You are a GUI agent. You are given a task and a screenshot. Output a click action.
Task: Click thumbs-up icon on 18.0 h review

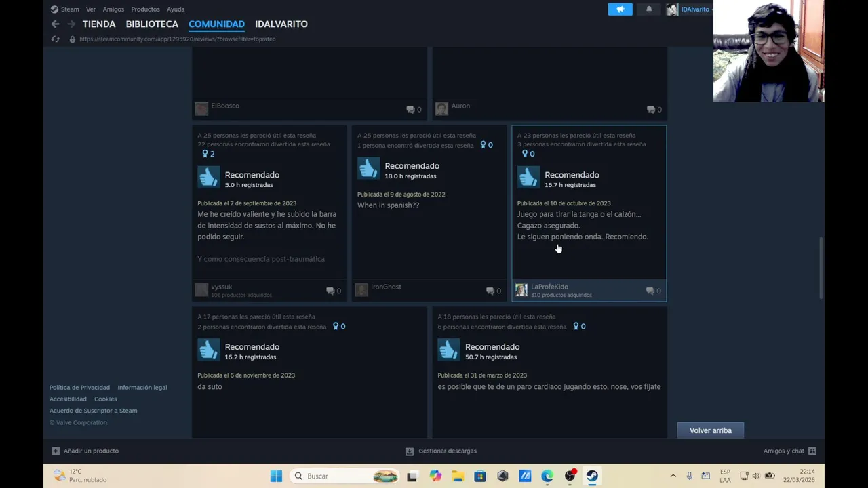(x=368, y=169)
